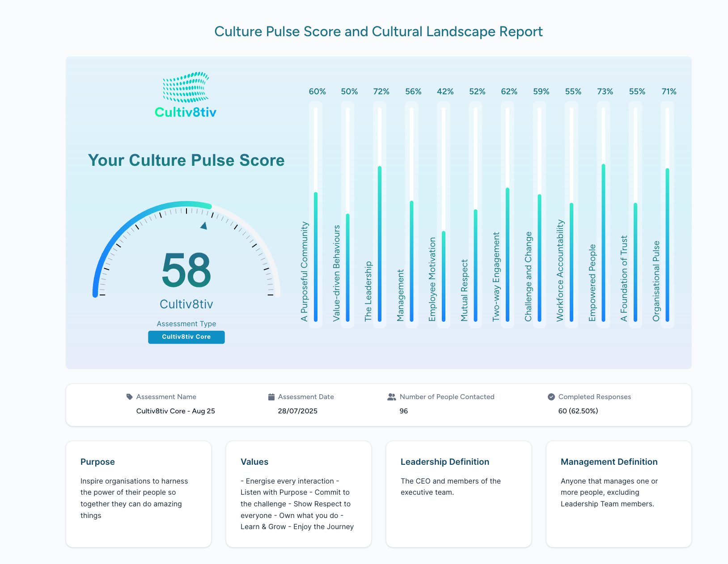Select the Empowered People 73% bar

point(603,243)
